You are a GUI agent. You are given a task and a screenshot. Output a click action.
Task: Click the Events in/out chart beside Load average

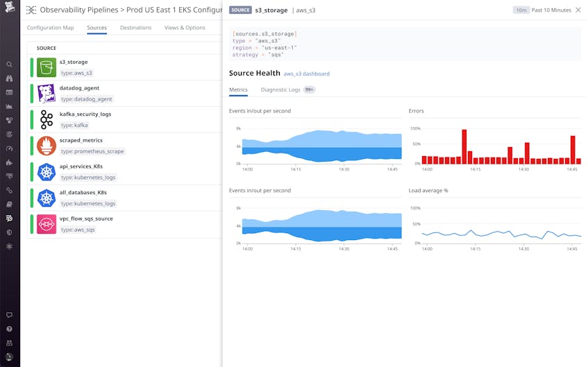315,228
